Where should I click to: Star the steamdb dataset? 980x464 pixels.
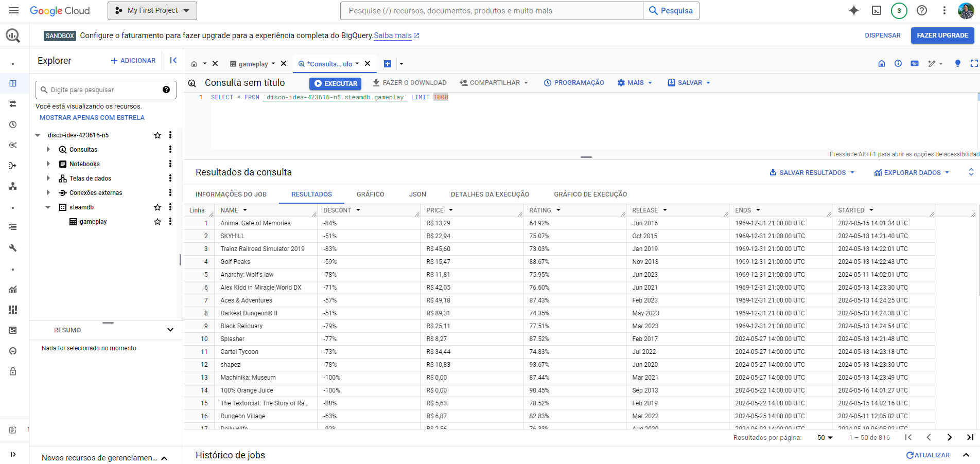click(x=157, y=207)
